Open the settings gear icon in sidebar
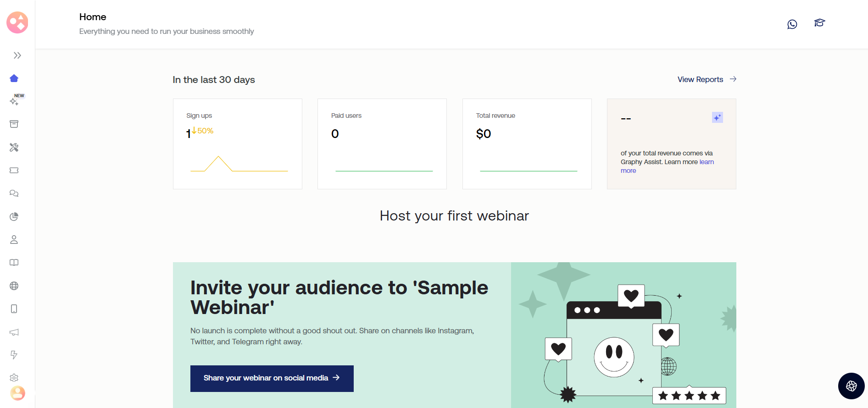 [14, 378]
